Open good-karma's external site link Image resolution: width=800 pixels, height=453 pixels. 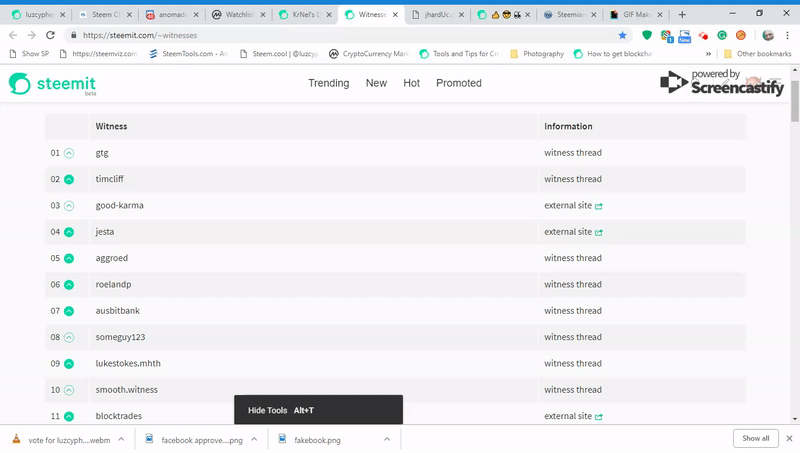tap(573, 205)
